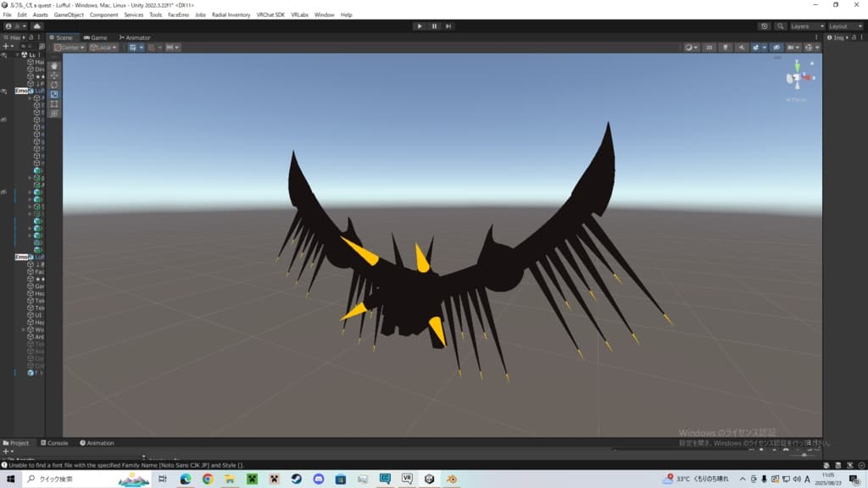Open the Undo History icon
868x488 pixels.
click(764, 26)
